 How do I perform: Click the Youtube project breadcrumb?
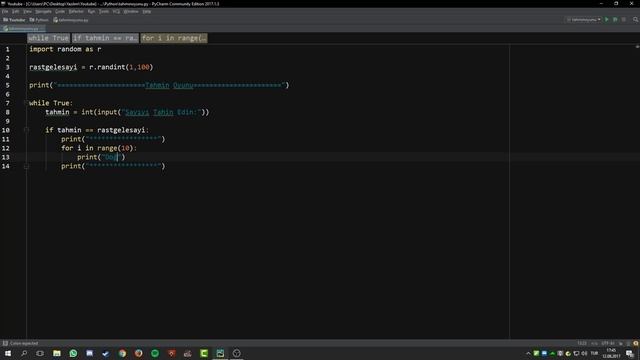pyautogui.click(x=14, y=20)
